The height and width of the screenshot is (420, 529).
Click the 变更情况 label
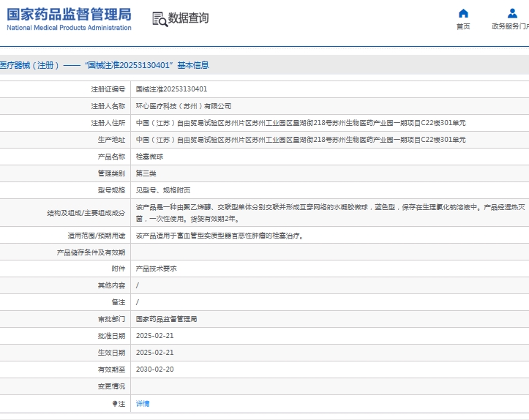click(x=111, y=386)
